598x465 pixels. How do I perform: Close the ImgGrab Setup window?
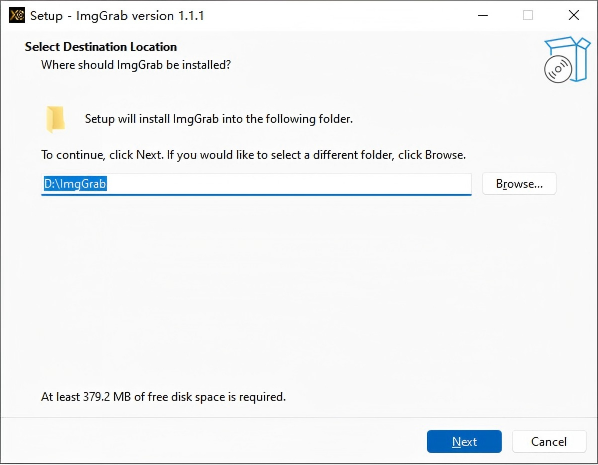point(574,16)
